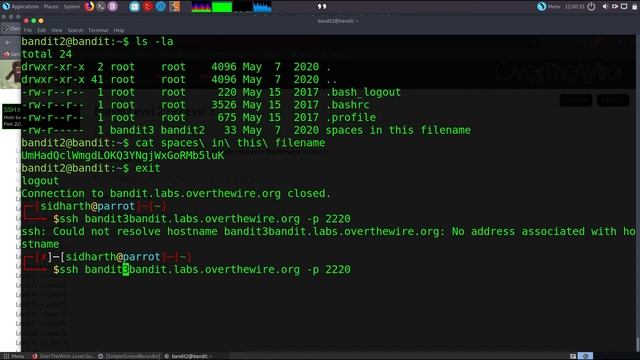Switch to SimpleScreenRecorder in the taskbar
This screenshot has width=640, height=360.
[x=130, y=356]
